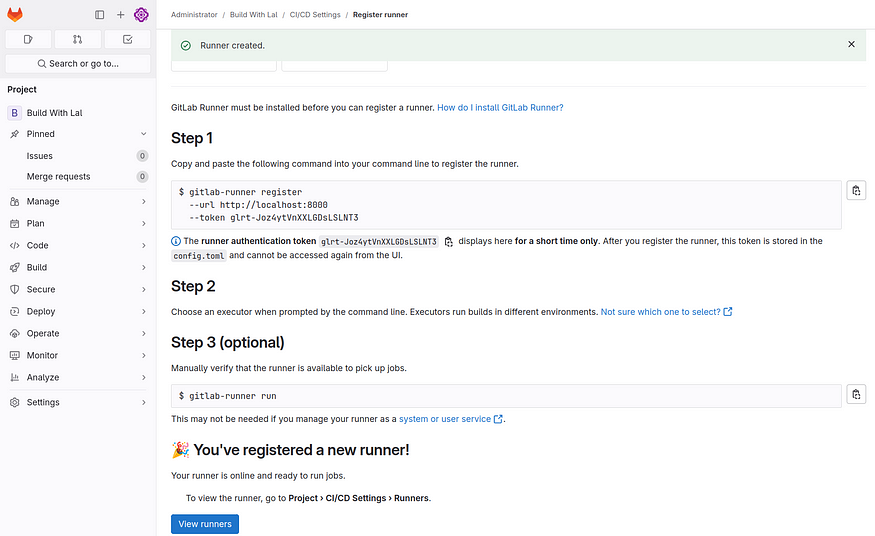Collapse the Pinned section chevron
Image resolution: width=875 pixels, height=536 pixels.
(x=143, y=134)
